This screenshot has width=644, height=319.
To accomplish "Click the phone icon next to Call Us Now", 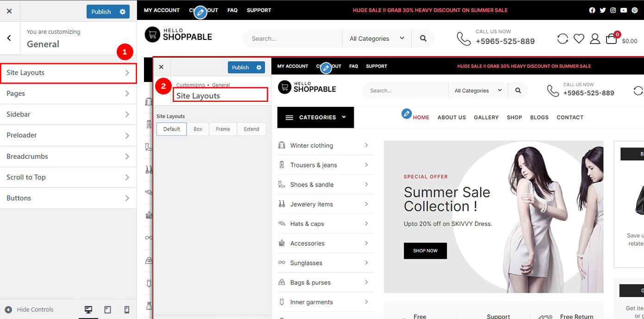I will [463, 39].
